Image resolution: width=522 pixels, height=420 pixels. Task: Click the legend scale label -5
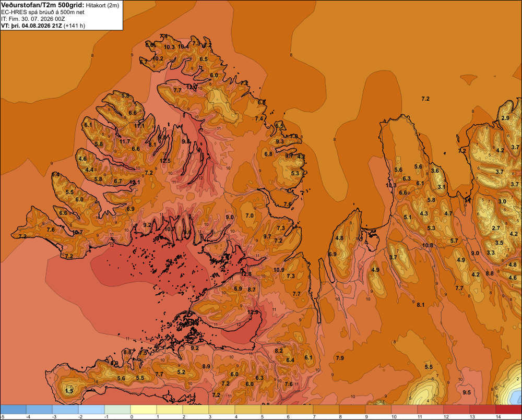click(x=2, y=417)
